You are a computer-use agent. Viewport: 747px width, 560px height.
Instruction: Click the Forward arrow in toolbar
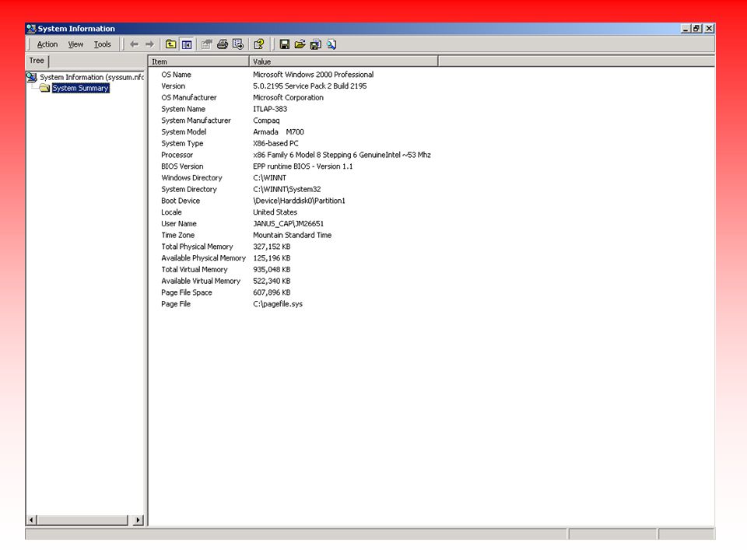149,44
